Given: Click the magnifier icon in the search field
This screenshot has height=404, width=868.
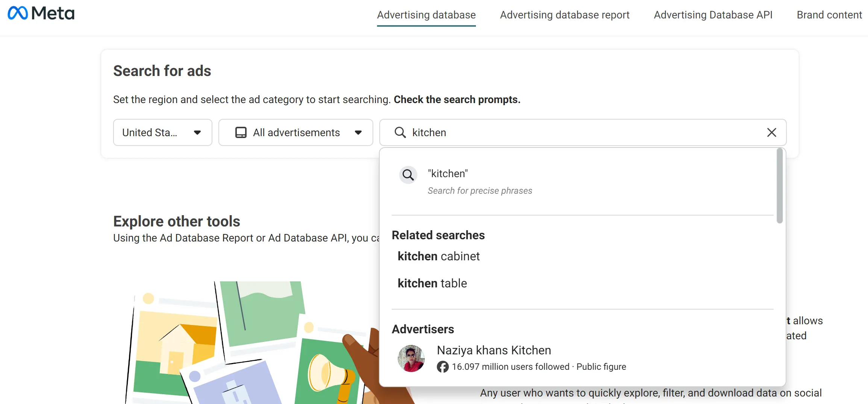Looking at the screenshot, I should click(400, 132).
